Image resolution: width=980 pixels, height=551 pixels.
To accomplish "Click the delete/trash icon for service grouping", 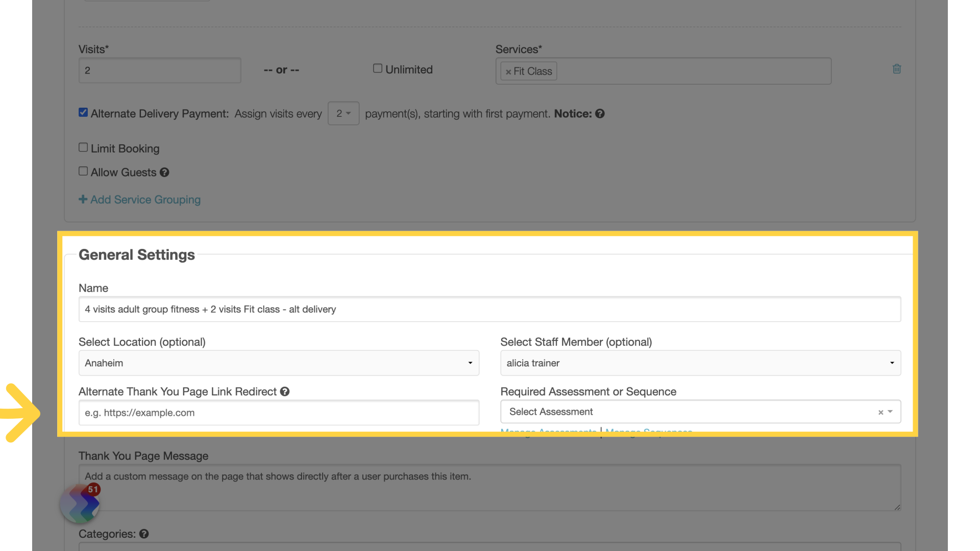I will point(897,69).
